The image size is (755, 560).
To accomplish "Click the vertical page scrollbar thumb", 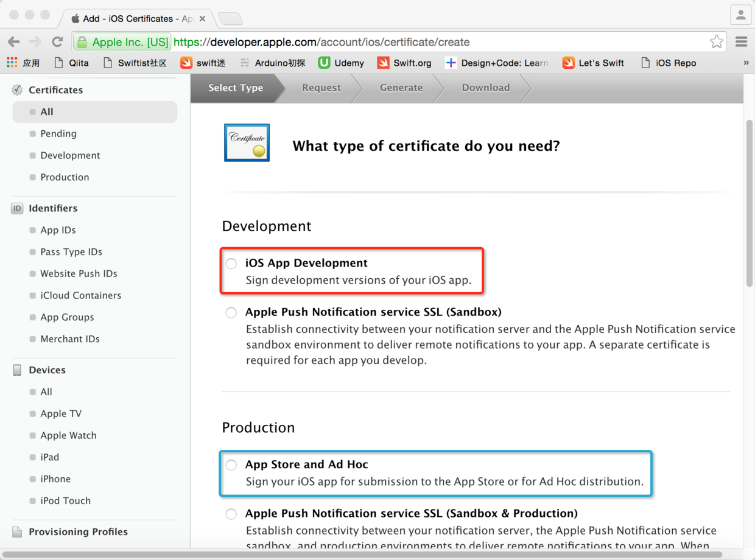I will point(750,203).
